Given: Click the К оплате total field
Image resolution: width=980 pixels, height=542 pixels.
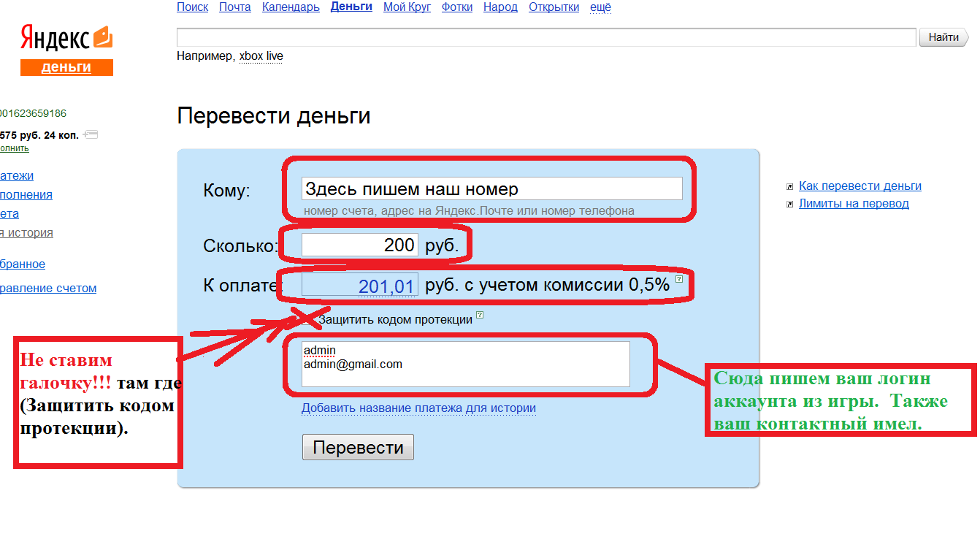Looking at the screenshot, I should pos(359,285).
